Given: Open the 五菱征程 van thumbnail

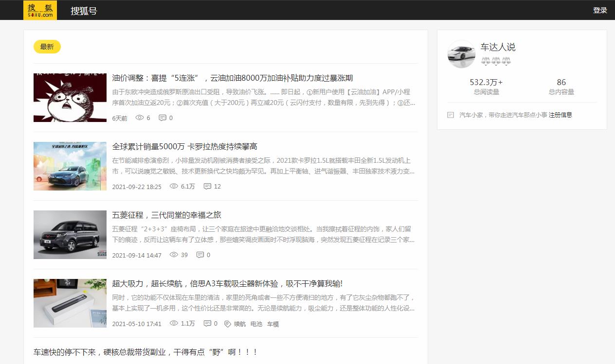Looking at the screenshot, I should click(x=70, y=235).
